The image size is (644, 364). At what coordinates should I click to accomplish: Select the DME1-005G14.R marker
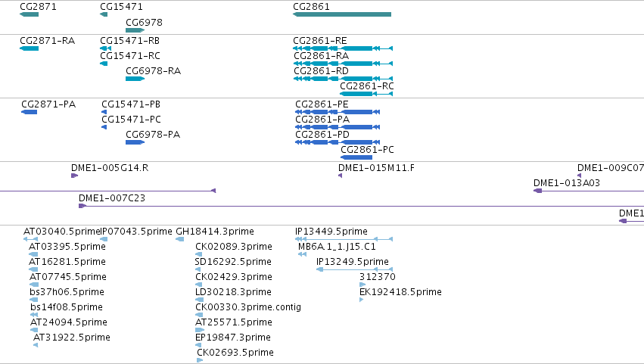coord(74,176)
